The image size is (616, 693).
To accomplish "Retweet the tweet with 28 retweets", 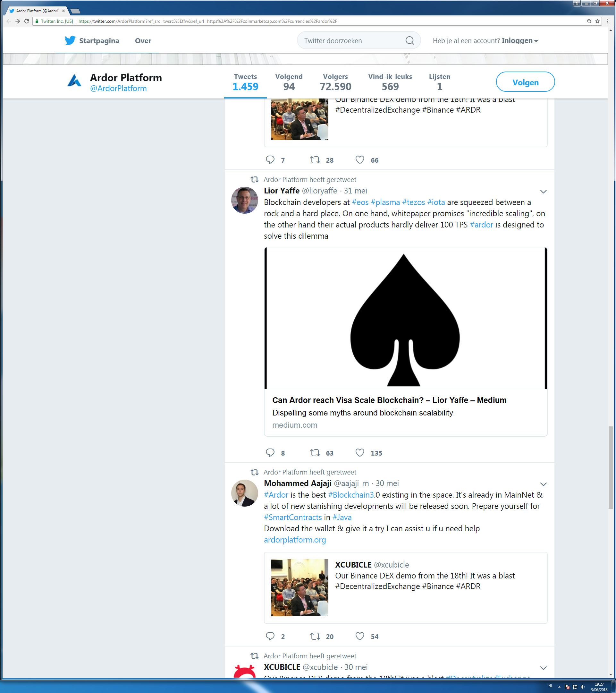I will coord(315,160).
